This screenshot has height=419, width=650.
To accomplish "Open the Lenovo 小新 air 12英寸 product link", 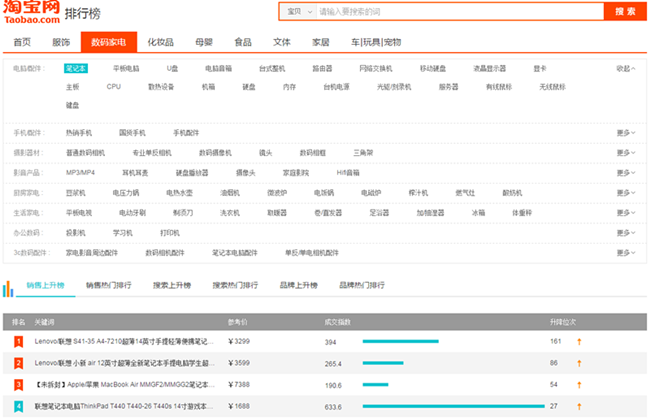I will click(x=124, y=363).
